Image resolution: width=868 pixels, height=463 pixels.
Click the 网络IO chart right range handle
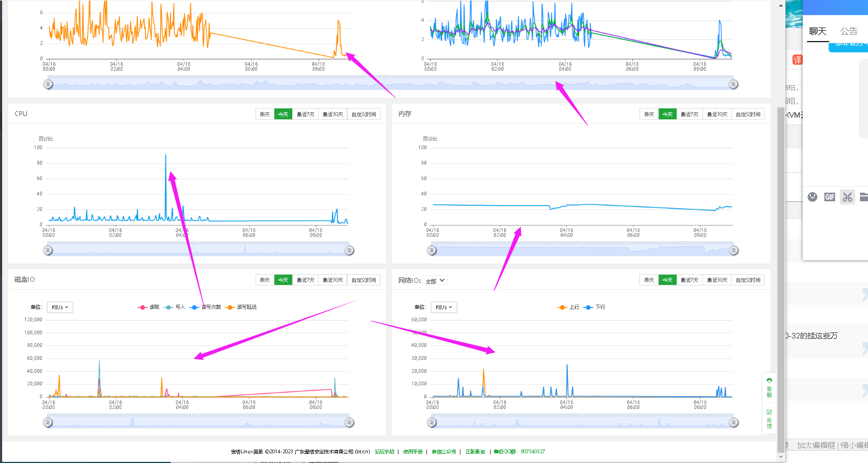pyautogui.click(x=734, y=423)
